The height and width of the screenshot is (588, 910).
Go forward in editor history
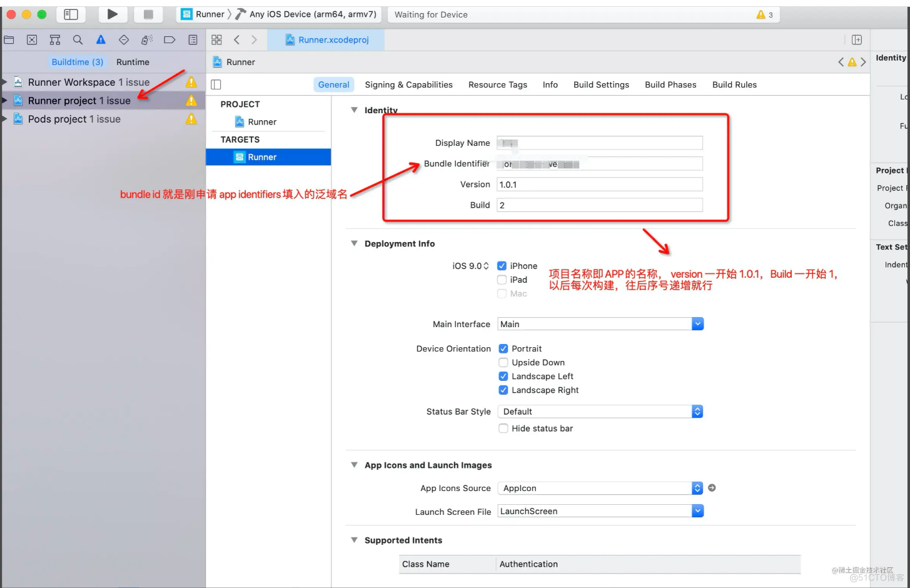(254, 40)
